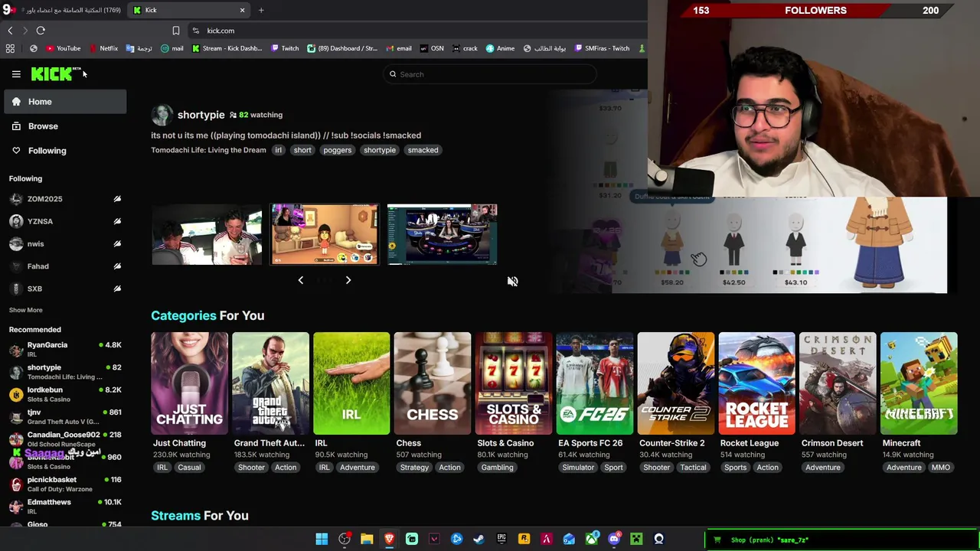Open recommended channel picnickbasket

[x=65, y=484]
